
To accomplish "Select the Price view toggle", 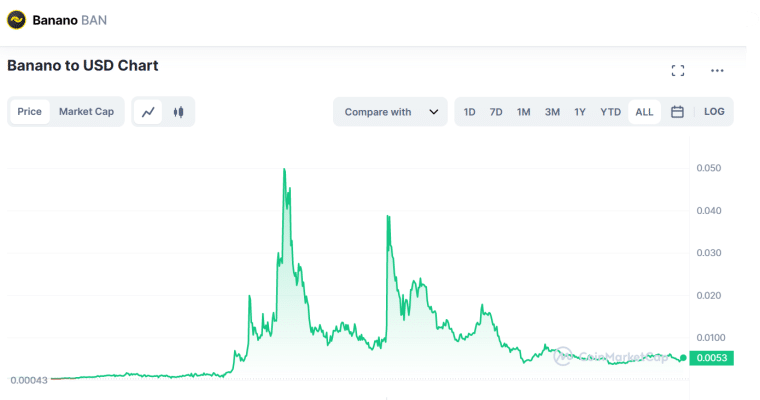I will pyautogui.click(x=30, y=112).
